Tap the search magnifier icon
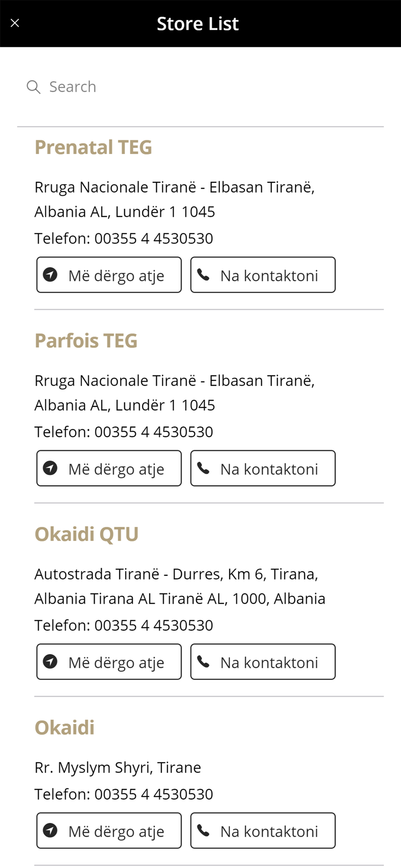Viewport: 401px width, 868px height. (33, 87)
